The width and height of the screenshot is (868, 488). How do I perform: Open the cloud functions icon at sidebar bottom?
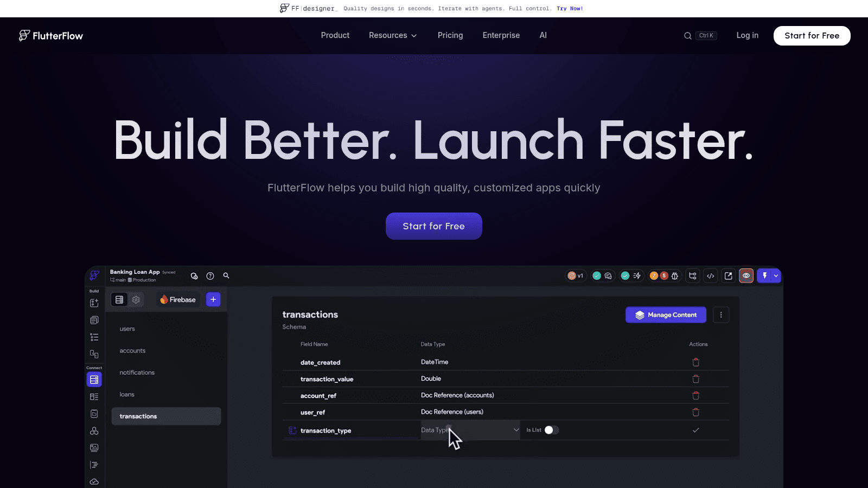tap(94, 481)
